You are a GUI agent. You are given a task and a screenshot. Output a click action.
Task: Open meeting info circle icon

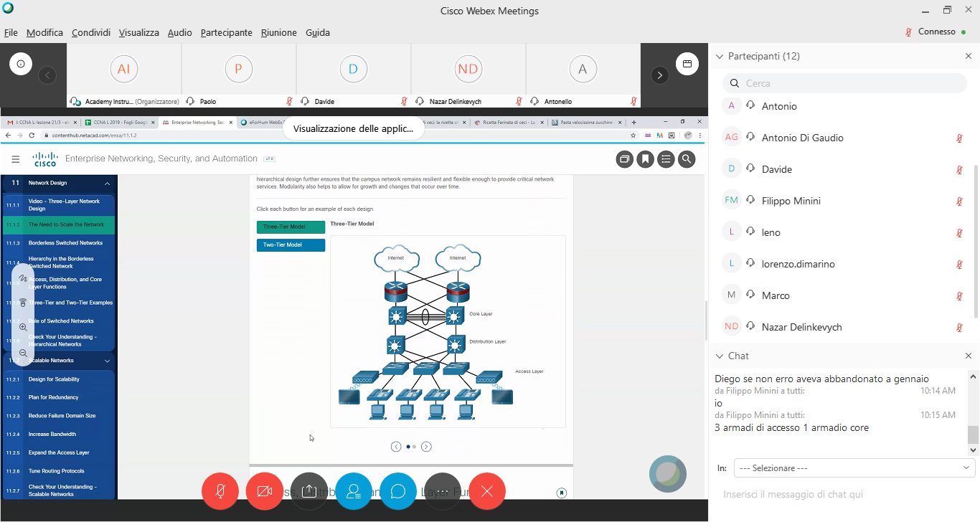pos(21,64)
